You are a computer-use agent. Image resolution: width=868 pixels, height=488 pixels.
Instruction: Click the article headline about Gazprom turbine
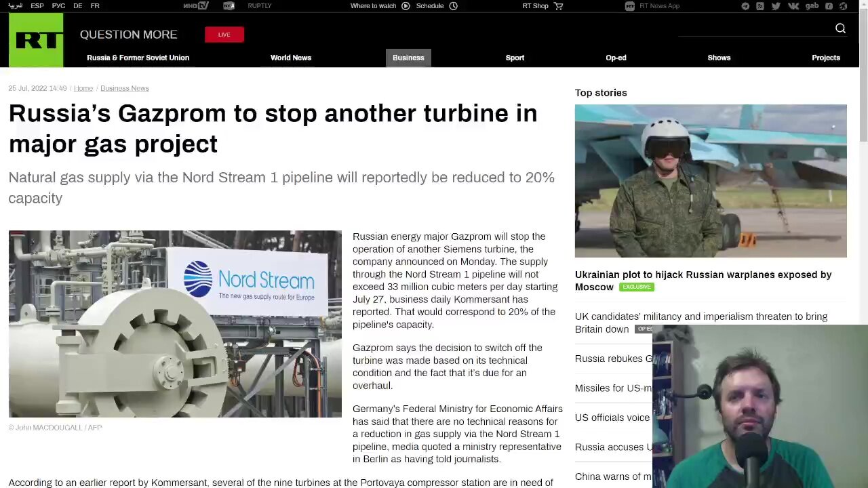click(x=273, y=128)
